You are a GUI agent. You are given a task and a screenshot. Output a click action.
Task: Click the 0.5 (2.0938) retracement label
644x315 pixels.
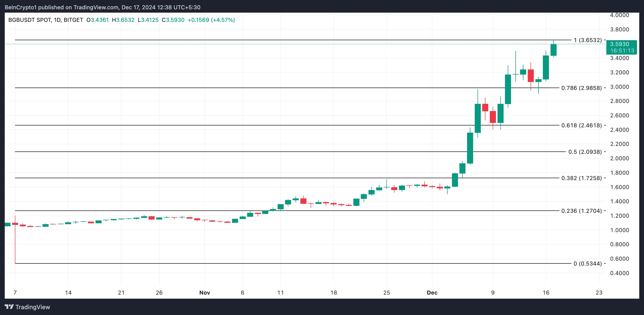coord(585,152)
